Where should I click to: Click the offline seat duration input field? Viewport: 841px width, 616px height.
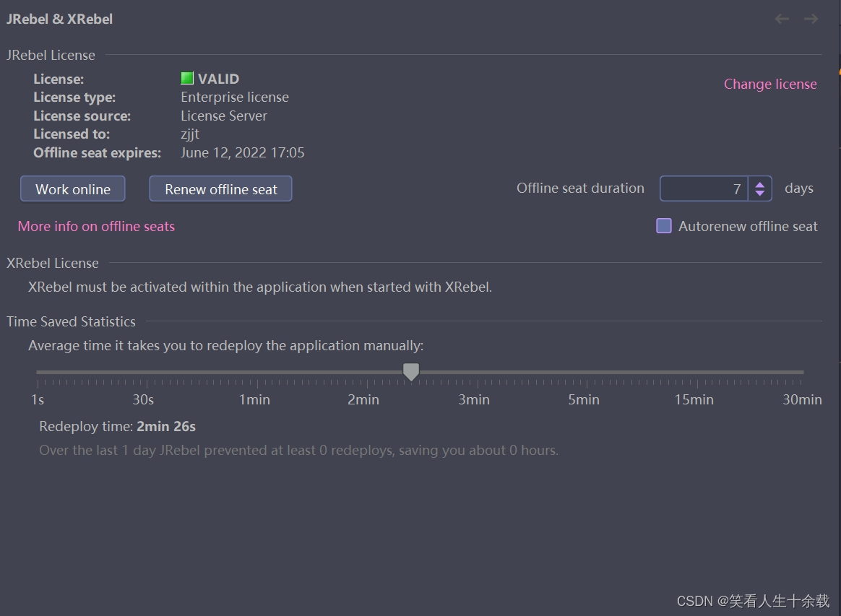tap(704, 188)
